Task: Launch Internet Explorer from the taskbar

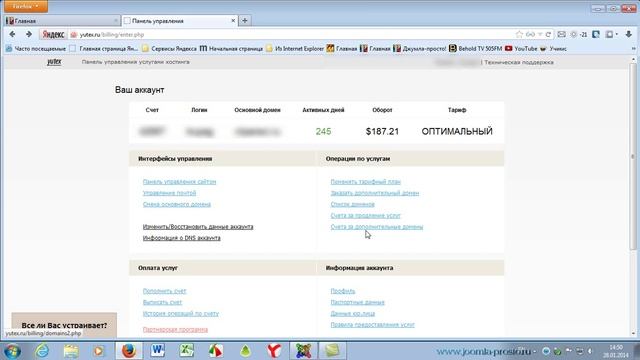Action: [x=42, y=351]
